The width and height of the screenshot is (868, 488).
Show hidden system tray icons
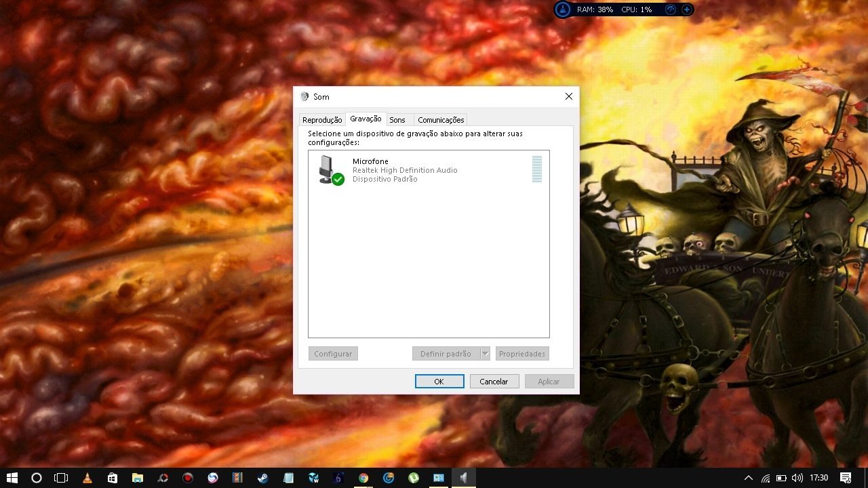pos(749,478)
